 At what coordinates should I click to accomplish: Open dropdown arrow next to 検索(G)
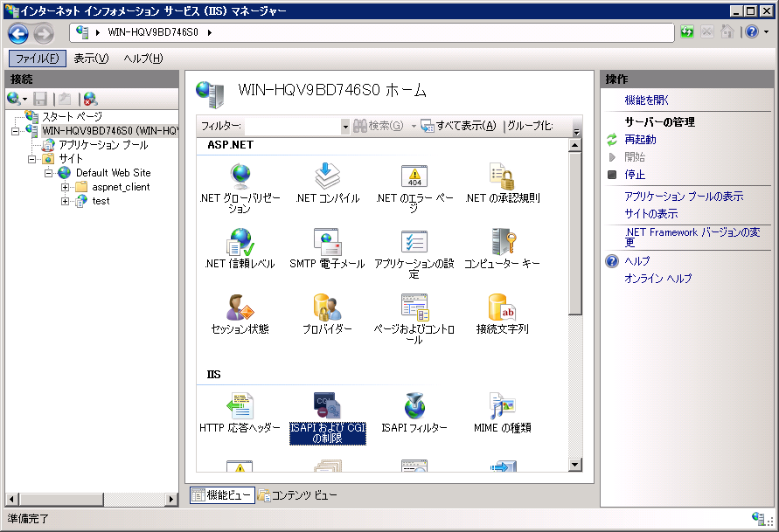(x=414, y=126)
